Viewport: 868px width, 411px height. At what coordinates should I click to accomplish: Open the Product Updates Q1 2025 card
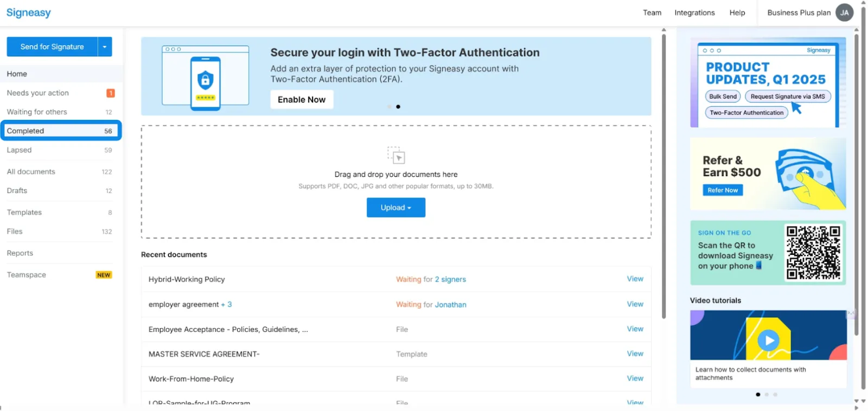(768, 82)
